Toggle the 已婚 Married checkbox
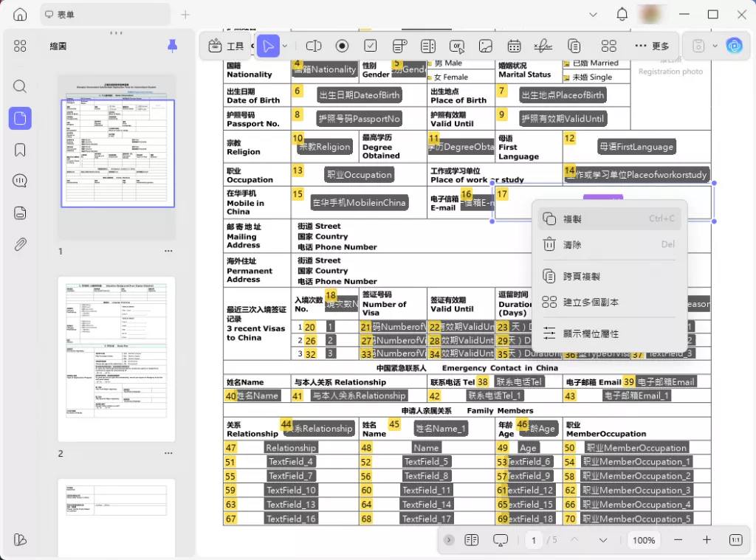 tap(567, 64)
